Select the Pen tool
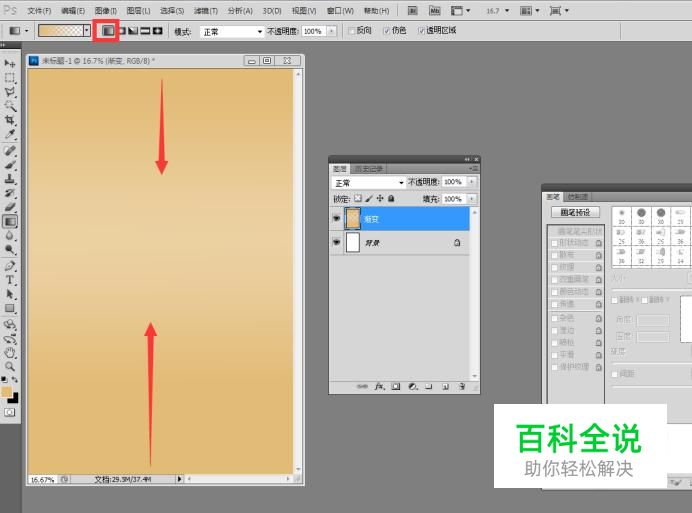 click(9, 266)
